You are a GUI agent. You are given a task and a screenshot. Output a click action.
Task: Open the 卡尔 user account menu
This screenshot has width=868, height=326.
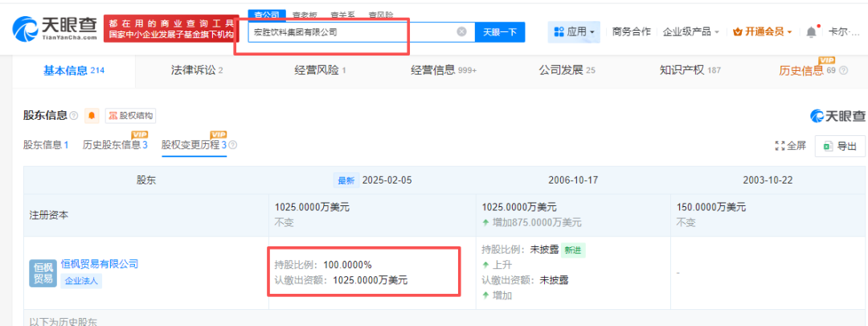click(844, 32)
